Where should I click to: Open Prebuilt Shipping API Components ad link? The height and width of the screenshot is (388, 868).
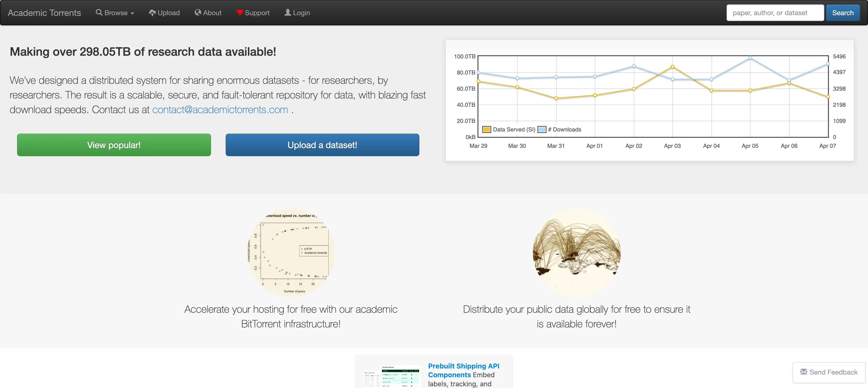click(464, 370)
